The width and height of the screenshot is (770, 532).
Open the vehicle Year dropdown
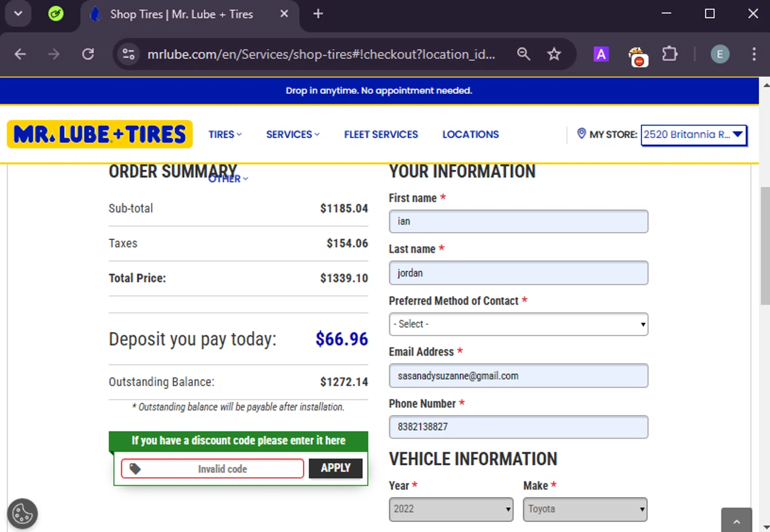[451, 509]
